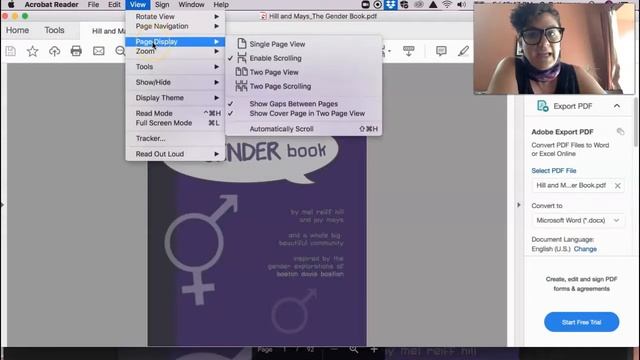
Task: Collapse right pane with arrow handle
Action: point(519,204)
